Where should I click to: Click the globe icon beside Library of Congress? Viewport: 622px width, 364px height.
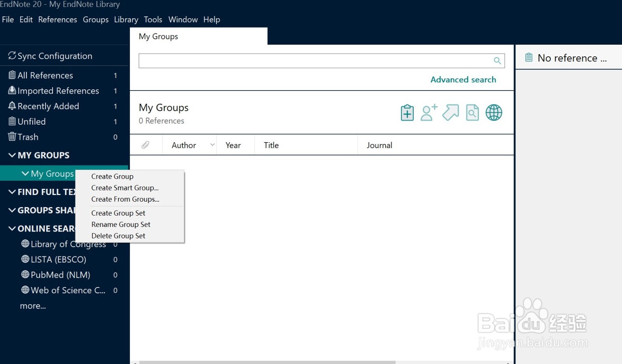(x=25, y=244)
